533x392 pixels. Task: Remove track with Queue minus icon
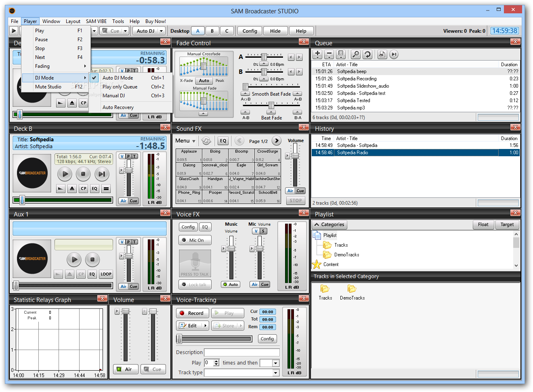click(x=329, y=54)
